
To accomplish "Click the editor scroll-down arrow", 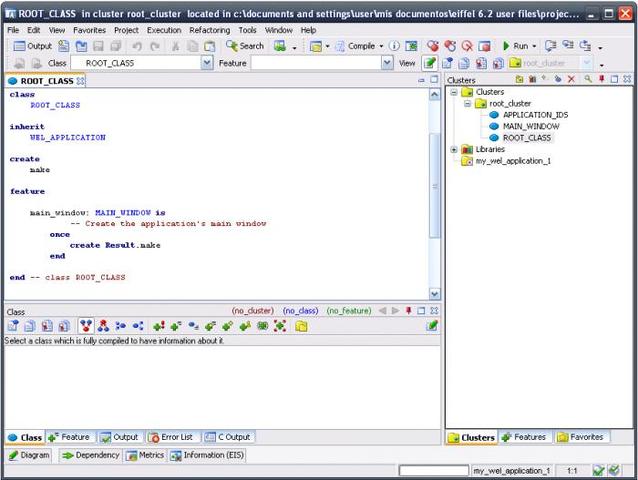I will 435,294.
